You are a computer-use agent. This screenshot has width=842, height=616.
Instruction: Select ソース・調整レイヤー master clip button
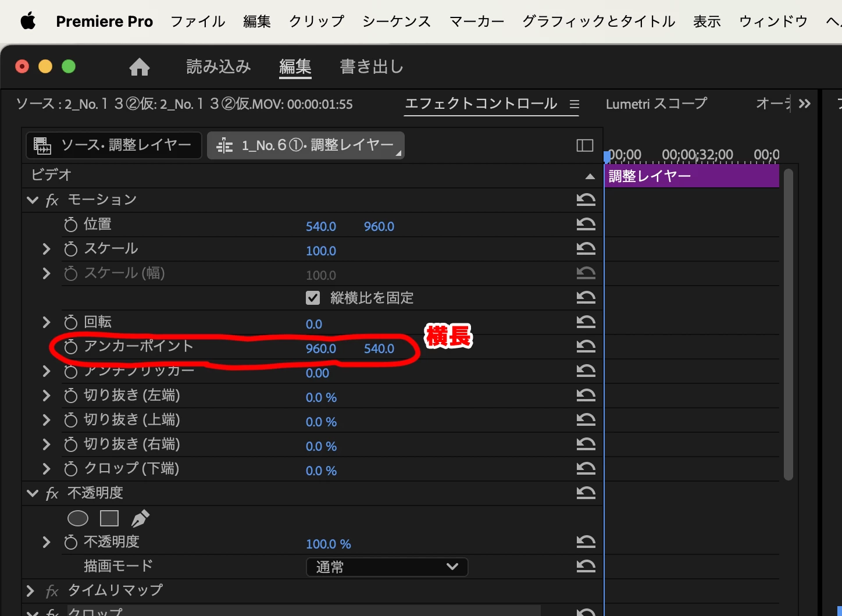(x=114, y=145)
